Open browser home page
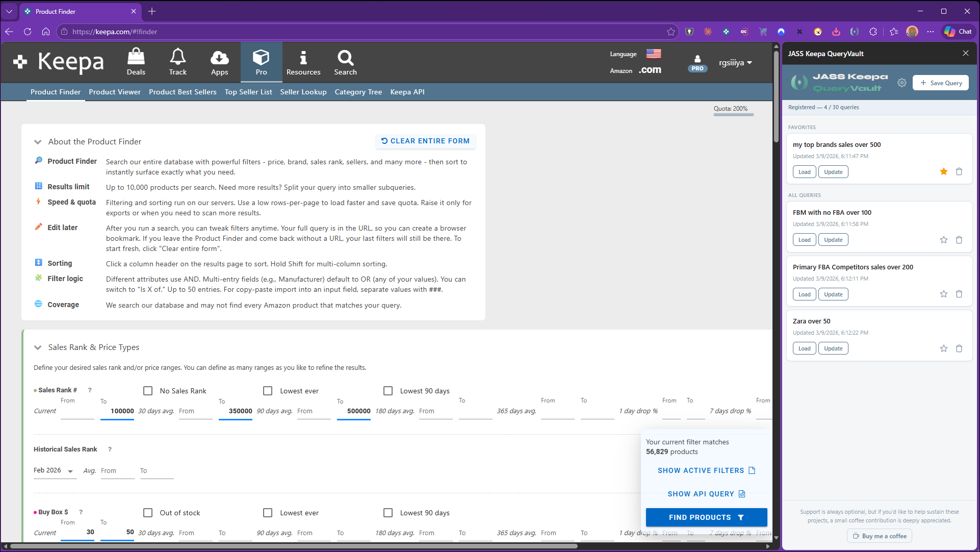This screenshot has width=980, height=552. [x=46, y=32]
